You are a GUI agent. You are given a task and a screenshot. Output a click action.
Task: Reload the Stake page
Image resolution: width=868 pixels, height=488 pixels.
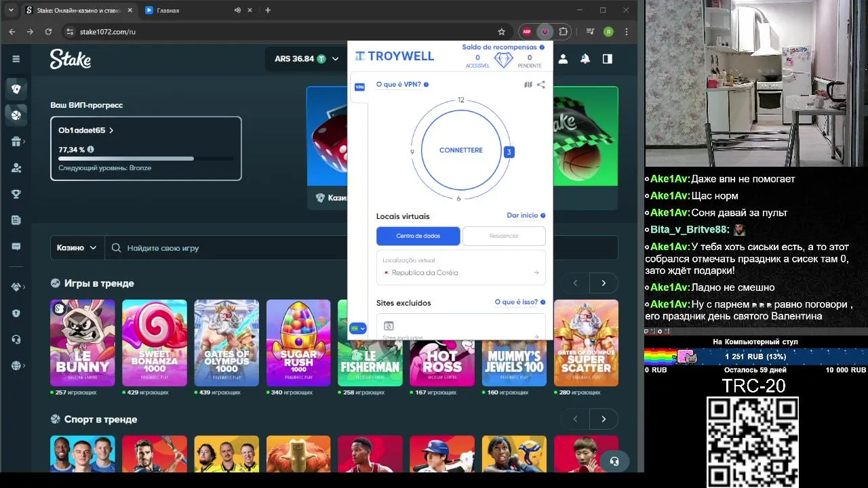click(48, 31)
